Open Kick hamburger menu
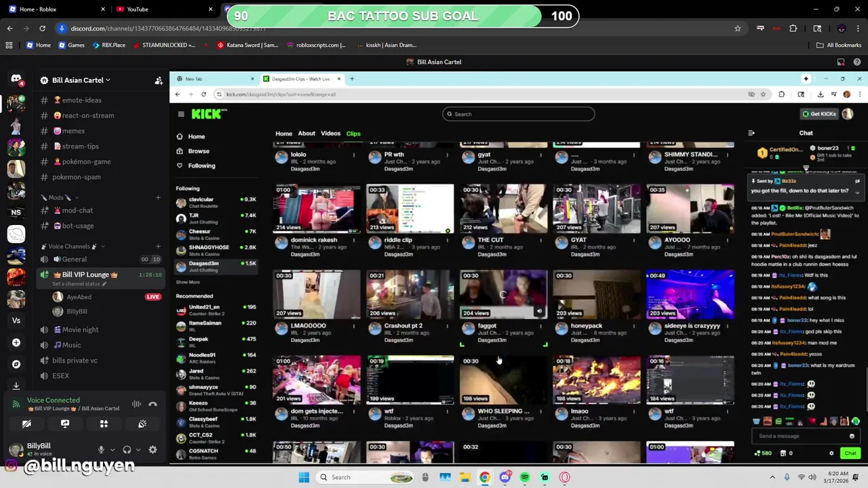This screenshot has width=868, height=488. [x=181, y=114]
